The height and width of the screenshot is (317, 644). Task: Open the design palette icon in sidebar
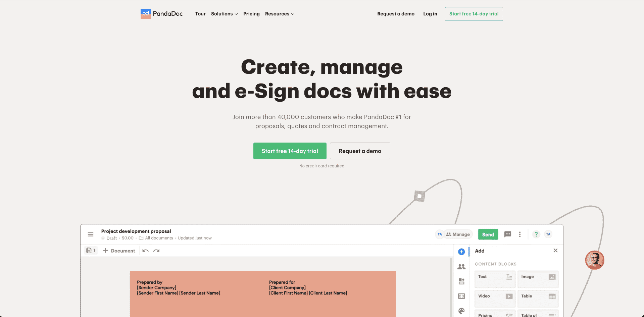[461, 311]
